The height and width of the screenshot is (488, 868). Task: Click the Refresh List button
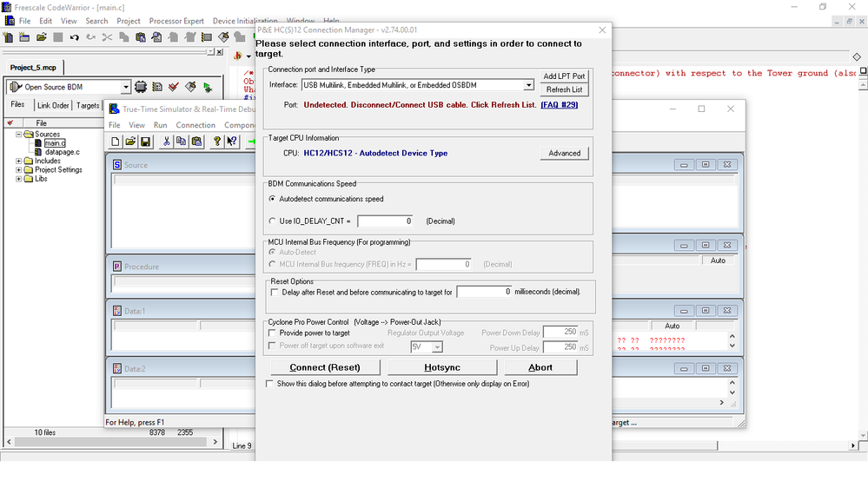coord(564,89)
